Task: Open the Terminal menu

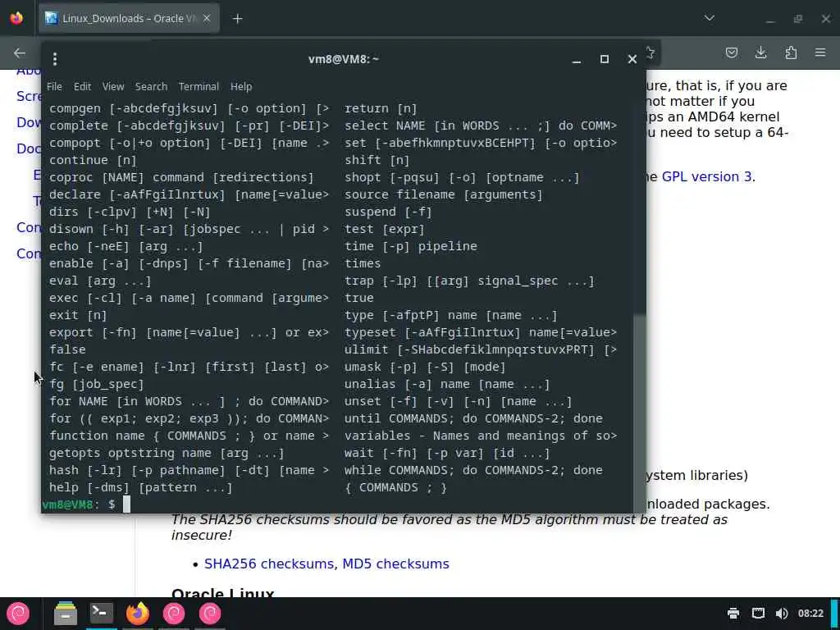Action: 199,86
